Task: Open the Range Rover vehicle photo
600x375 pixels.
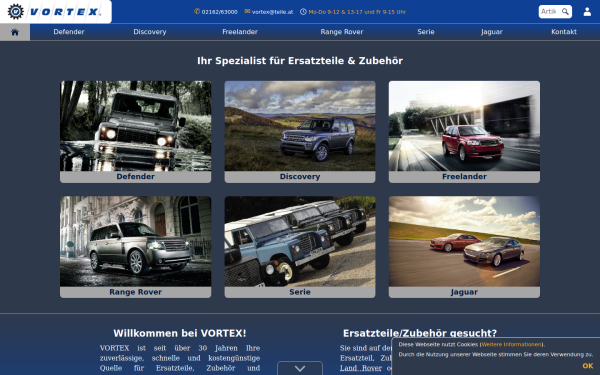Action: (x=135, y=241)
